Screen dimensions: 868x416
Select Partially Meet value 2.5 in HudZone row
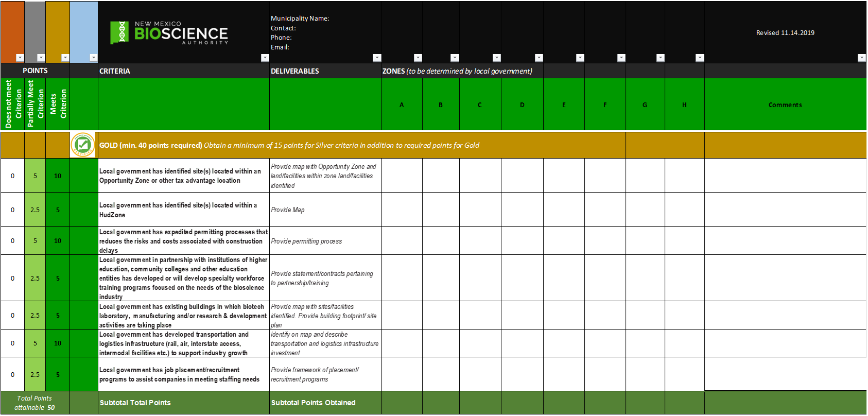point(35,210)
